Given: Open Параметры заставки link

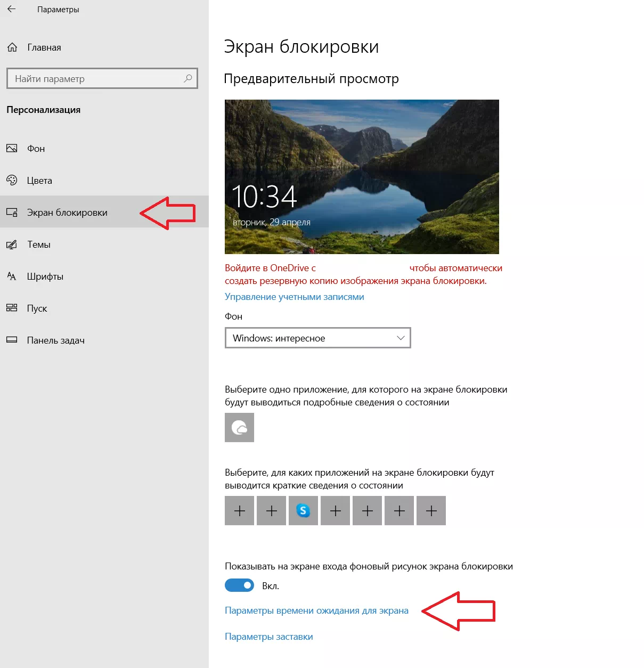Looking at the screenshot, I should point(269,637).
